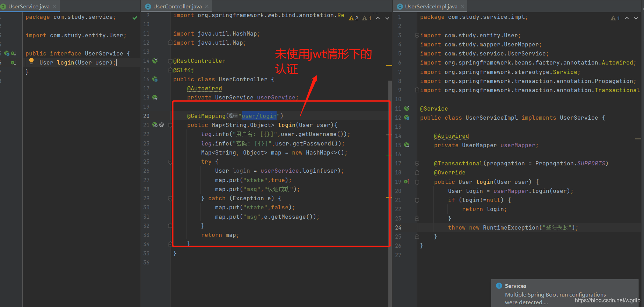
Task: Close the UserController.java tab
Action: (207, 6)
